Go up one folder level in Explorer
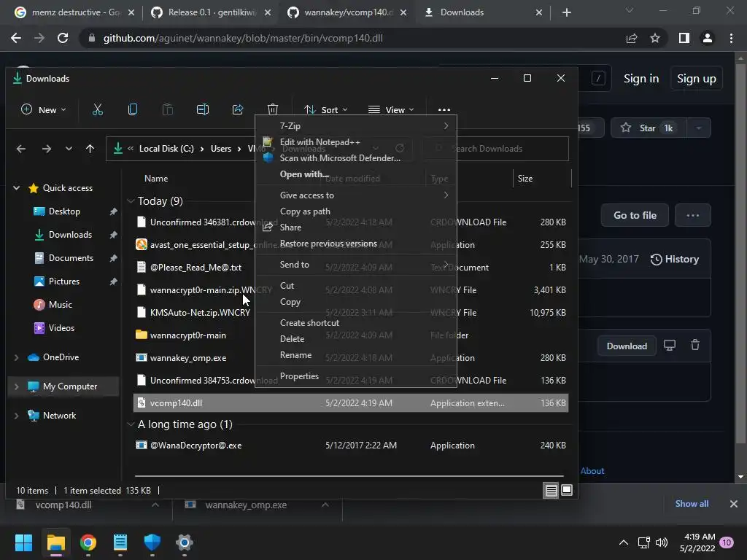The width and height of the screenshot is (747, 560). [x=90, y=149]
